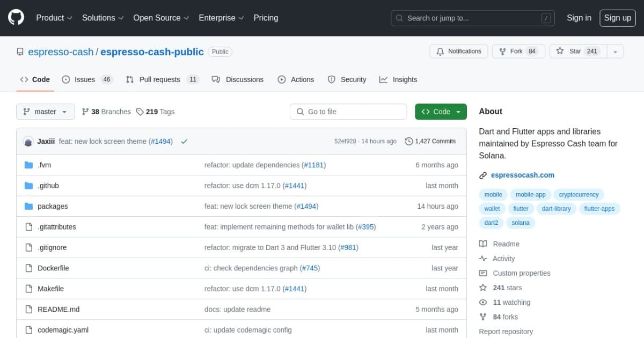Click the Activity pulse icon in the sidebar
644x338 pixels.
click(x=483, y=258)
